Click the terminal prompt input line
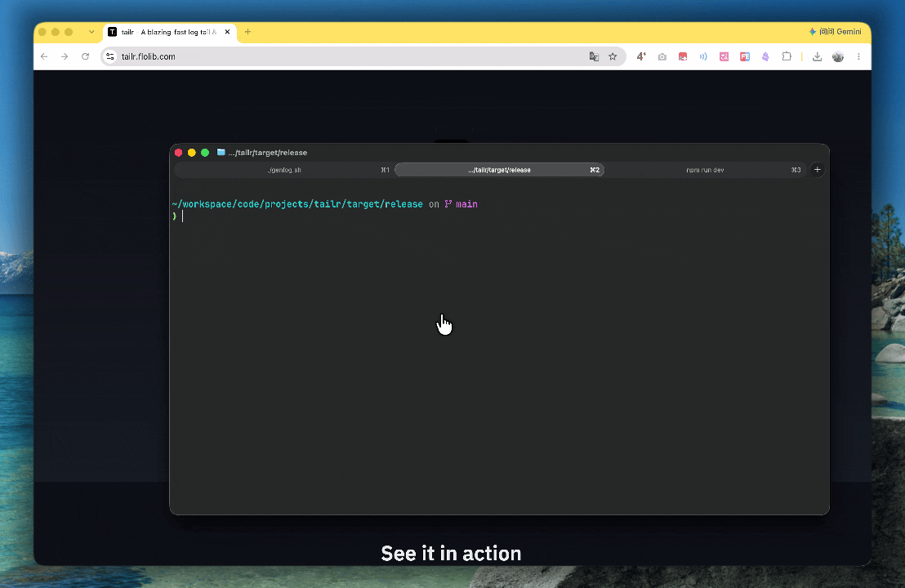This screenshot has height=588, width=905. (x=499, y=216)
